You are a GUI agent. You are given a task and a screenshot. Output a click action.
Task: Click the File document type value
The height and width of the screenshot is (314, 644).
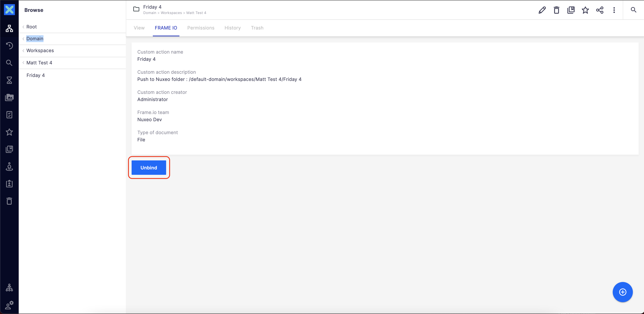(x=141, y=140)
